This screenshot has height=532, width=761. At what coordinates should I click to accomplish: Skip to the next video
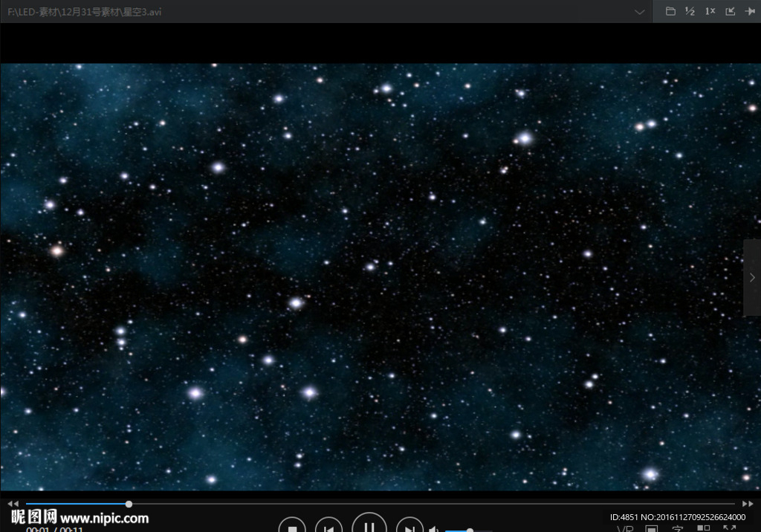tap(409, 527)
